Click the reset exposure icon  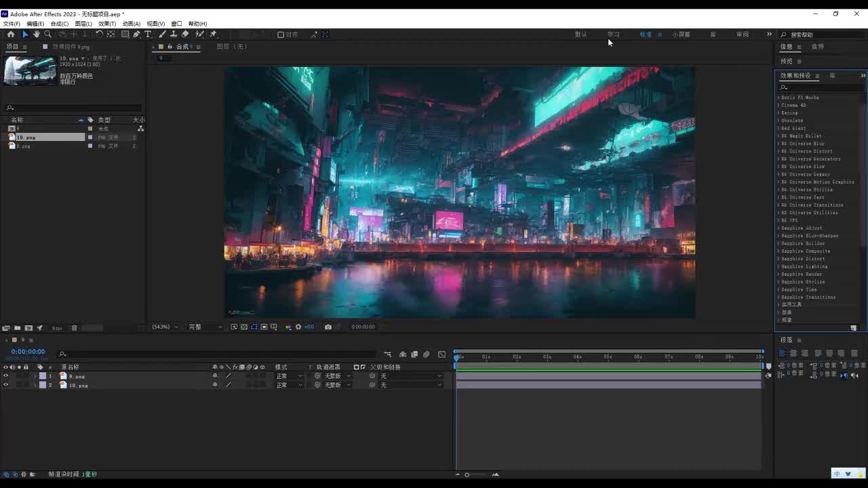tap(298, 327)
